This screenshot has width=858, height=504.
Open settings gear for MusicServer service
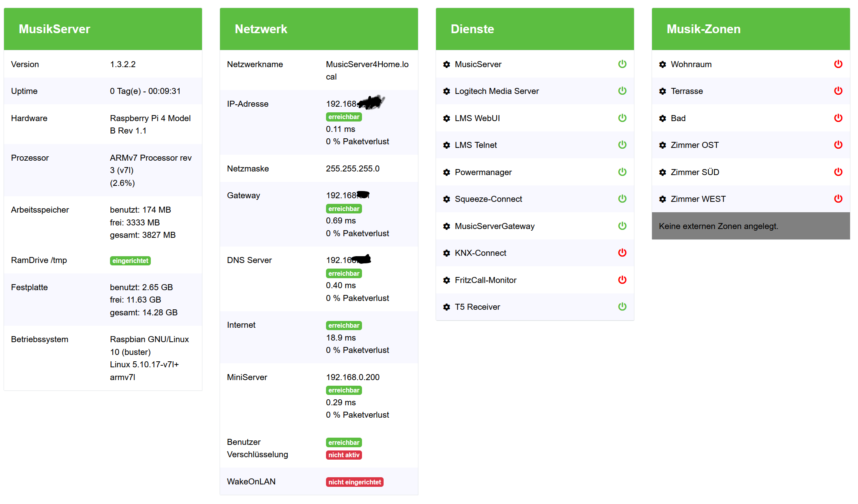pos(446,64)
